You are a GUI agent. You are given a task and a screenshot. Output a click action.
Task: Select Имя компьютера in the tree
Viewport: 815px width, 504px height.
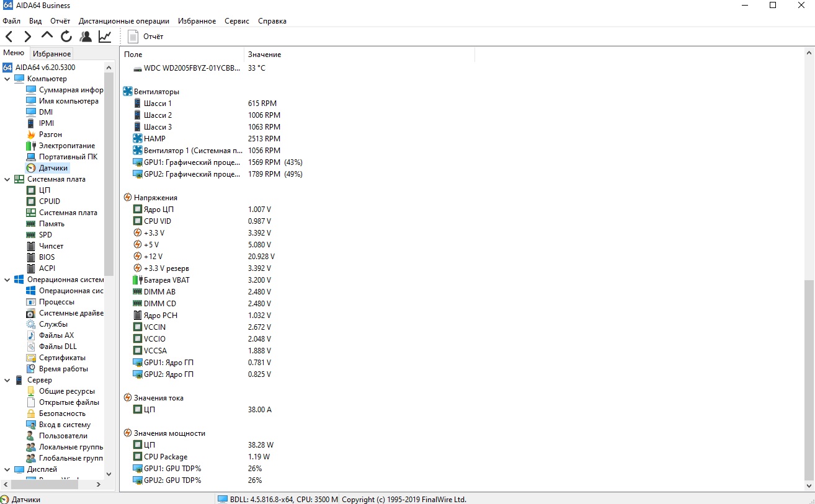[69, 101]
